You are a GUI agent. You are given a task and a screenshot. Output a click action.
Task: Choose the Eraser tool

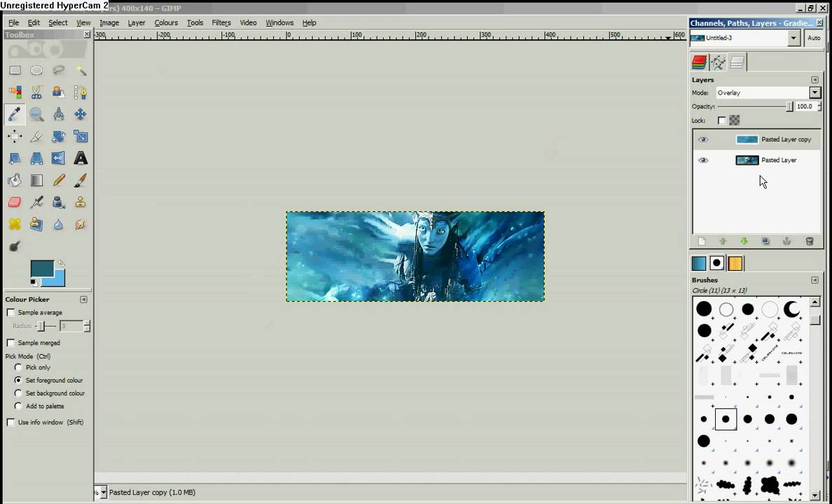click(x=15, y=202)
